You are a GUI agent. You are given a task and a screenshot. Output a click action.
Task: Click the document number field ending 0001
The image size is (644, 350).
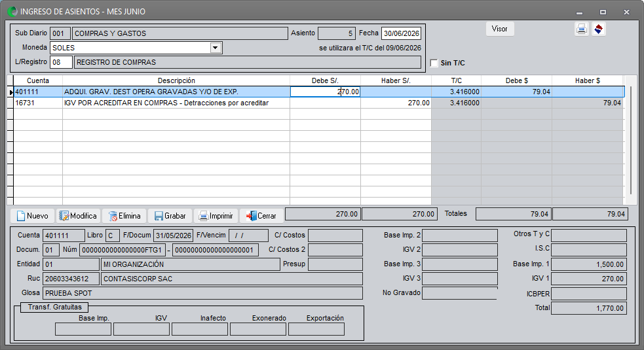click(216, 250)
